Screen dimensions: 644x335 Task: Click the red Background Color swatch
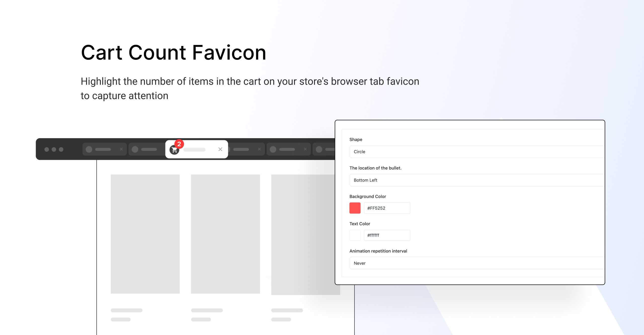point(355,208)
